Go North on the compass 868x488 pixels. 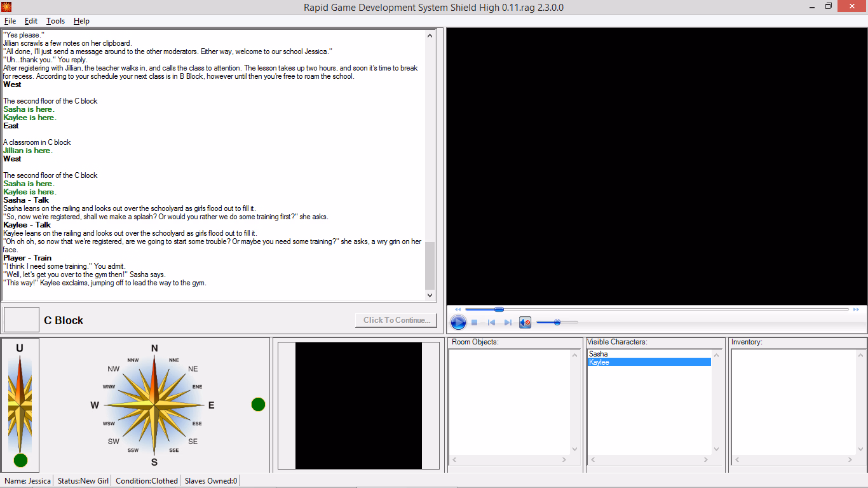click(x=154, y=348)
